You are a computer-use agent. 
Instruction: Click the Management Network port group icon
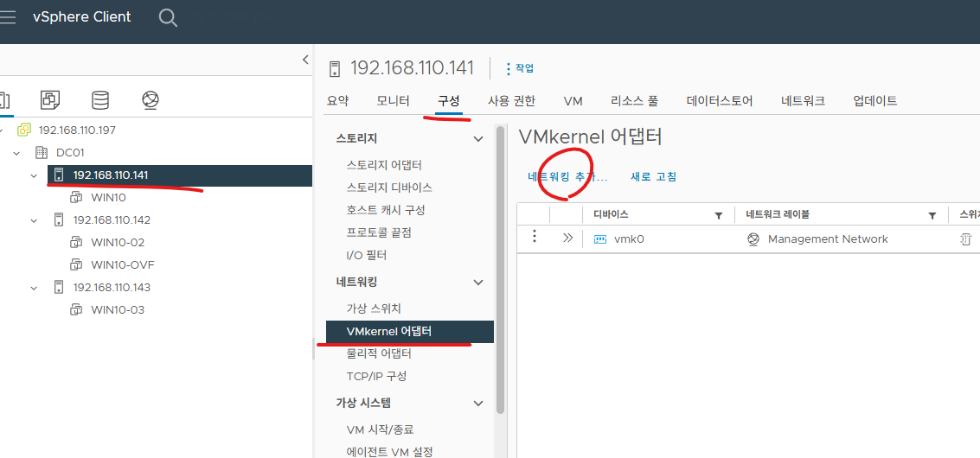[753, 239]
